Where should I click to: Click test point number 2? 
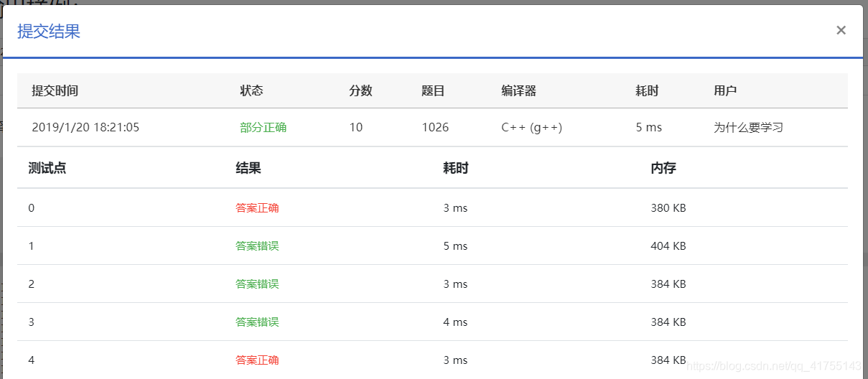pyautogui.click(x=32, y=284)
